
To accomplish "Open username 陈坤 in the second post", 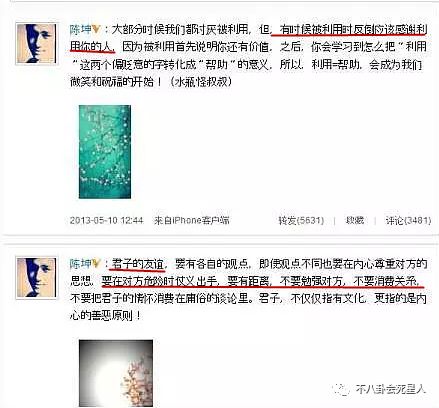I will [80, 264].
